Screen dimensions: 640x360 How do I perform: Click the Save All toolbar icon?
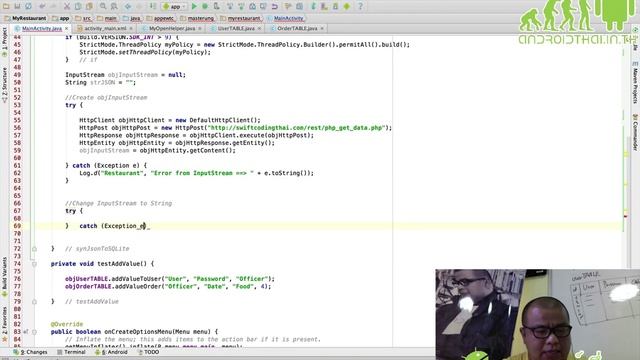pyautogui.click(x=17, y=6)
